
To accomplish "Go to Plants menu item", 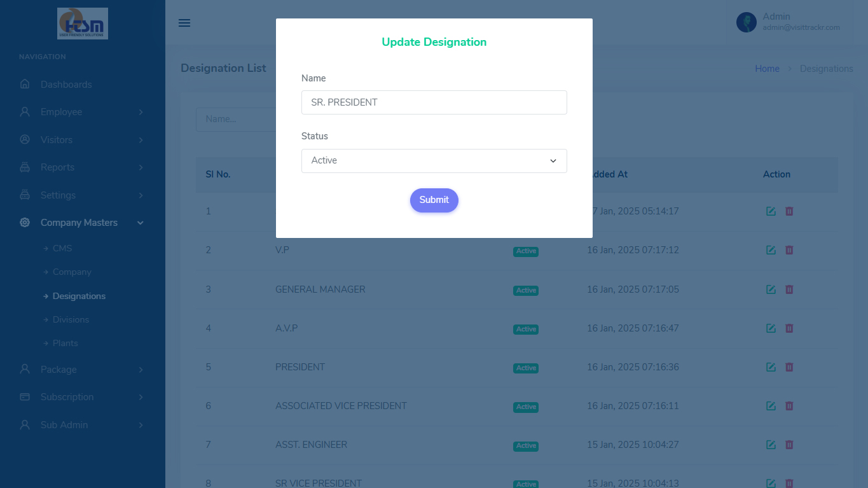I will point(65,343).
